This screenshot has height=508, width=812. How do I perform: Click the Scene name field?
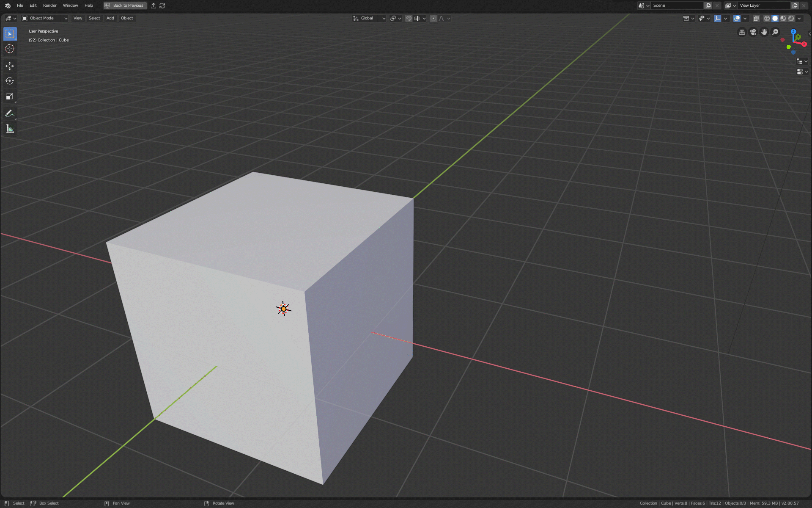pos(678,6)
